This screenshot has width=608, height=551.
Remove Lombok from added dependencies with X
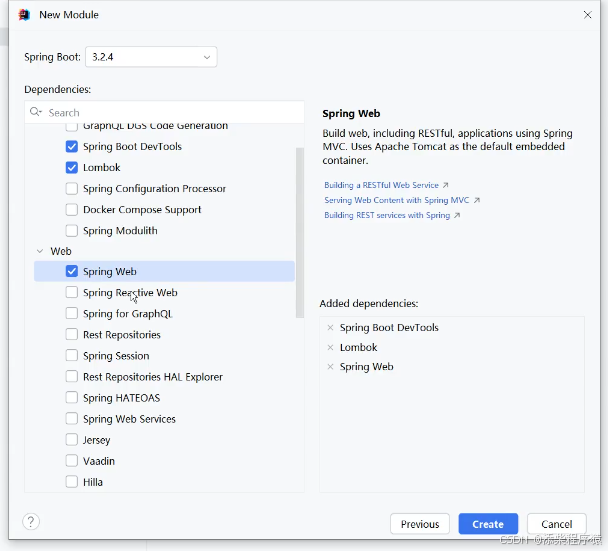pyautogui.click(x=330, y=347)
